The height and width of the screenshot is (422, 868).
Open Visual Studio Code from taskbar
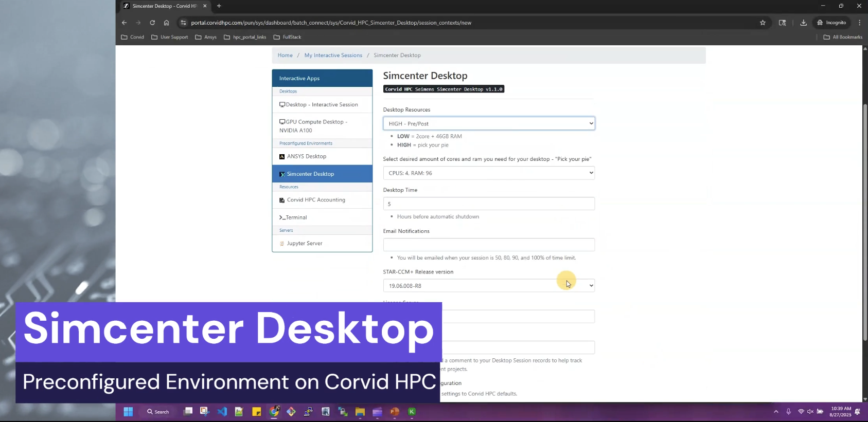click(x=222, y=412)
